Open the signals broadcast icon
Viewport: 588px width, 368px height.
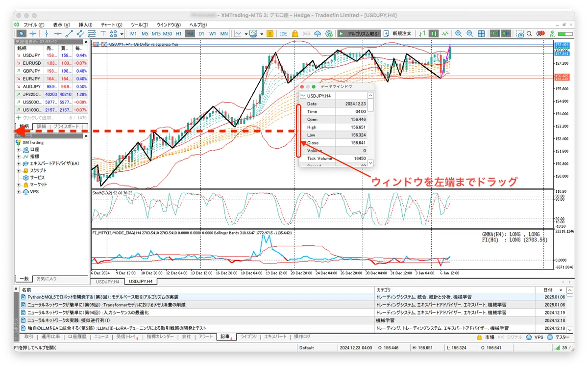(307, 33)
